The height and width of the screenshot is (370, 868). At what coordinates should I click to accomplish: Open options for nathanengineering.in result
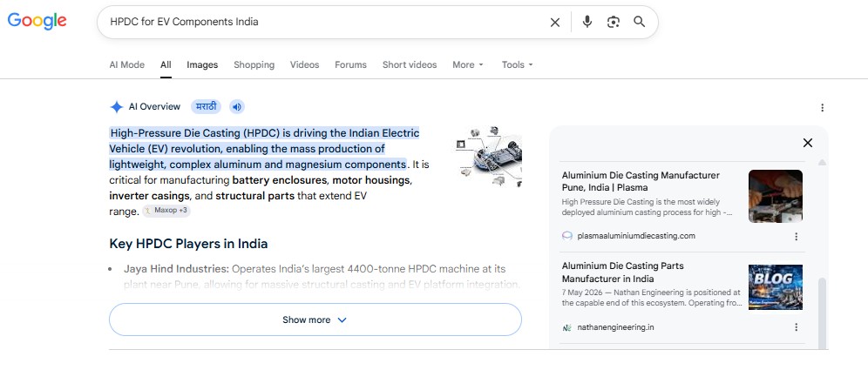click(796, 327)
